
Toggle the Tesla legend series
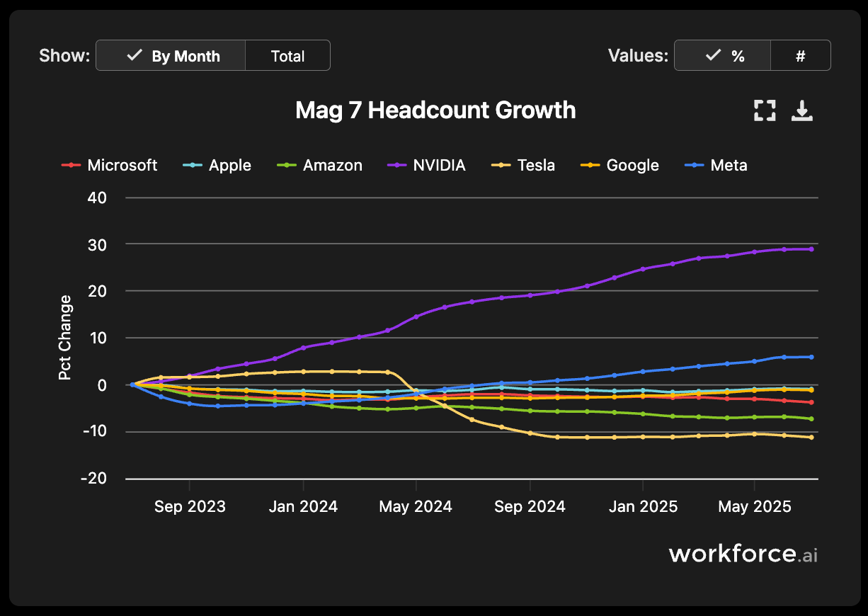pos(523,165)
